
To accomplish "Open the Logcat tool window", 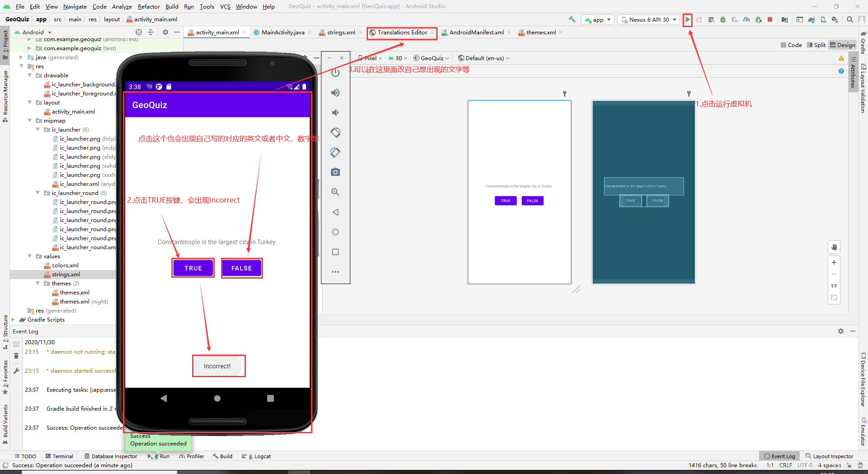I will 256,456.
